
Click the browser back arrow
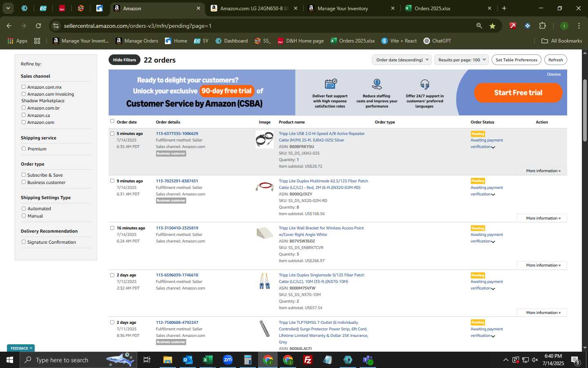[9, 26]
